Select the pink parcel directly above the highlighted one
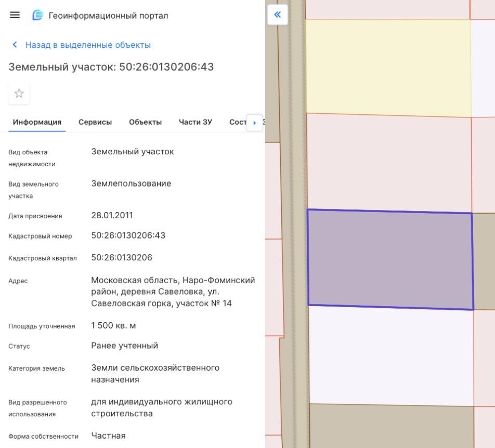This screenshot has height=448, width=495. (x=389, y=162)
